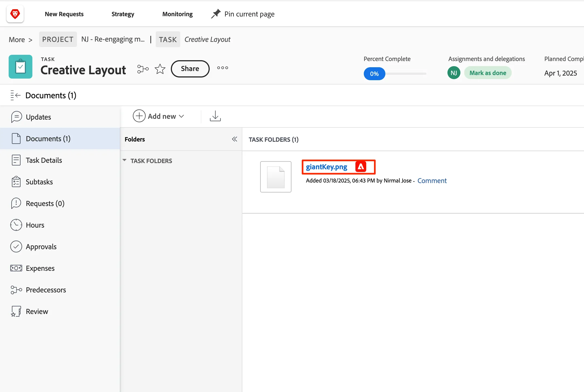
Task: Open project NJ - Re-engaging m... breadcrumb
Action: tap(113, 39)
